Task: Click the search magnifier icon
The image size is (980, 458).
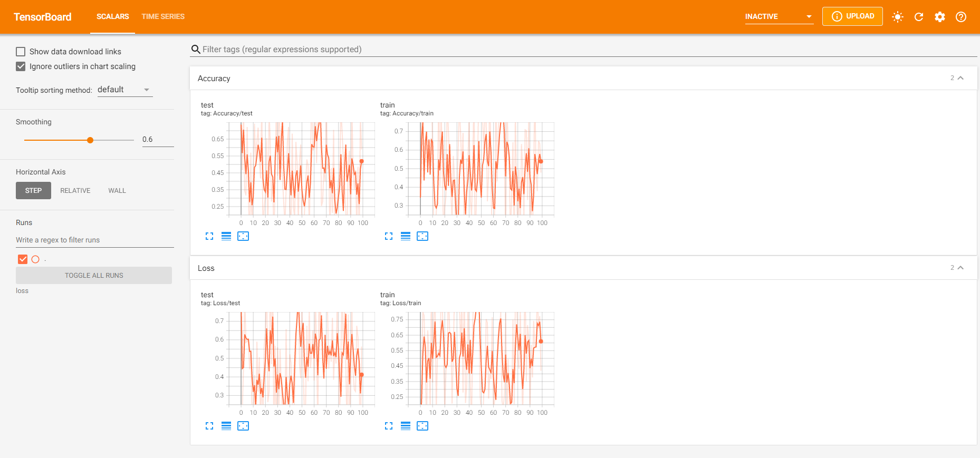Action: click(x=196, y=50)
